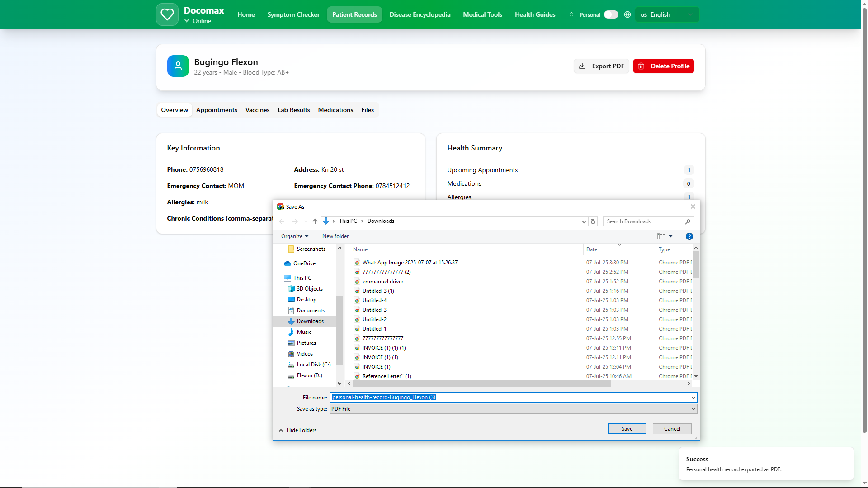This screenshot has height=488, width=868.
Task: Click Save in the dialog
Action: [x=627, y=429]
